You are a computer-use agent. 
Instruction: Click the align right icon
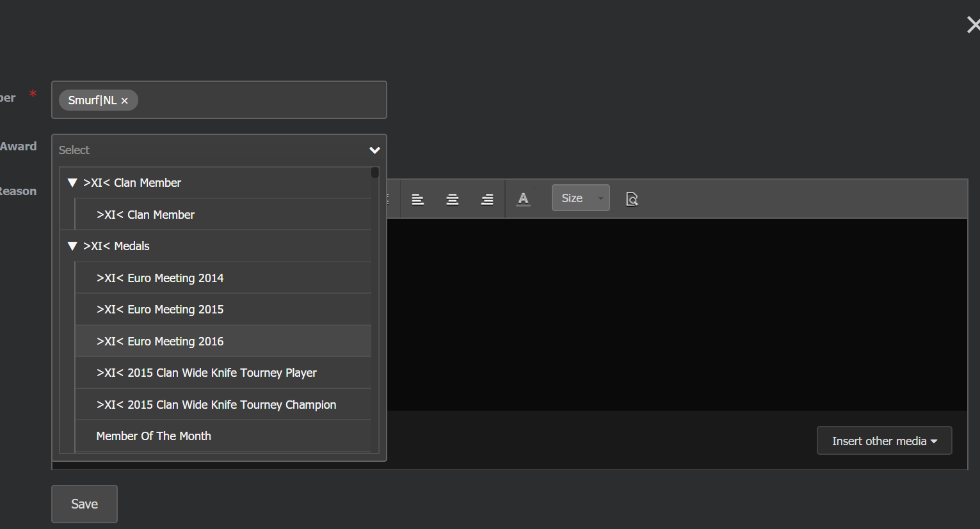pos(487,199)
